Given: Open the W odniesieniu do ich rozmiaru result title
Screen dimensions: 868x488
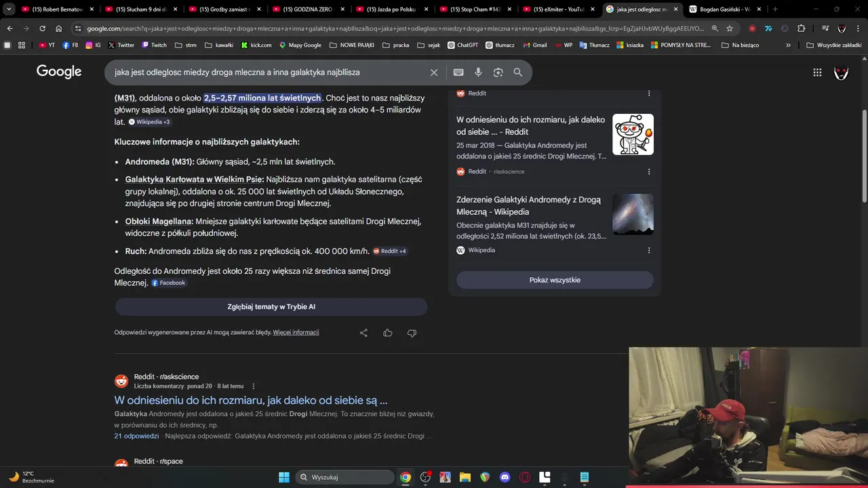Looking at the screenshot, I should click(251, 400).
